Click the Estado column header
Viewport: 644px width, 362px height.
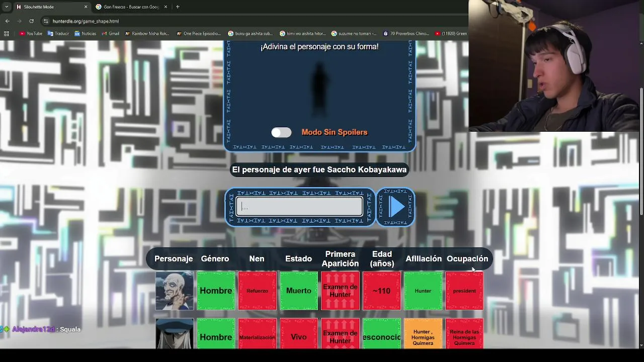pyautogui.click(x=298, y=258)
